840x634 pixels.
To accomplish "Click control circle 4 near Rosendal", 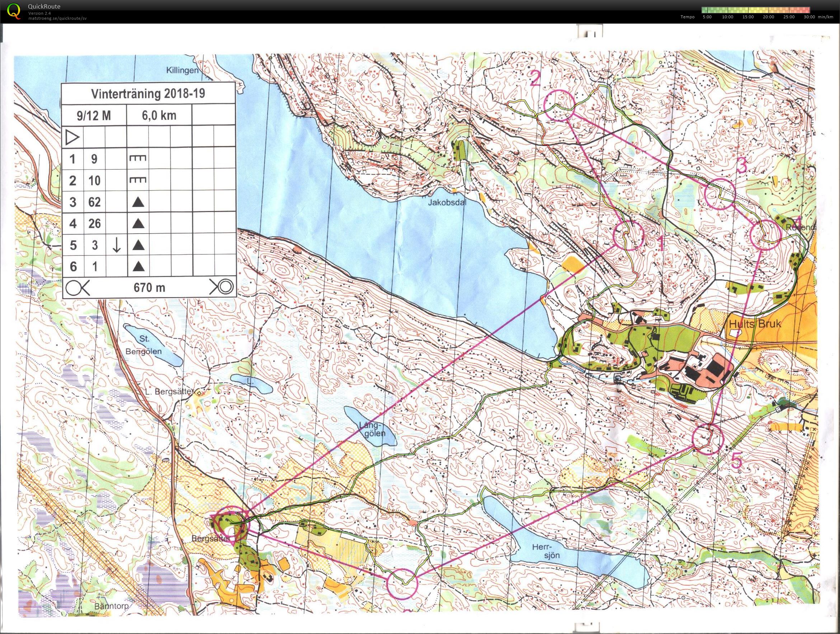I will tap(765, 234).
